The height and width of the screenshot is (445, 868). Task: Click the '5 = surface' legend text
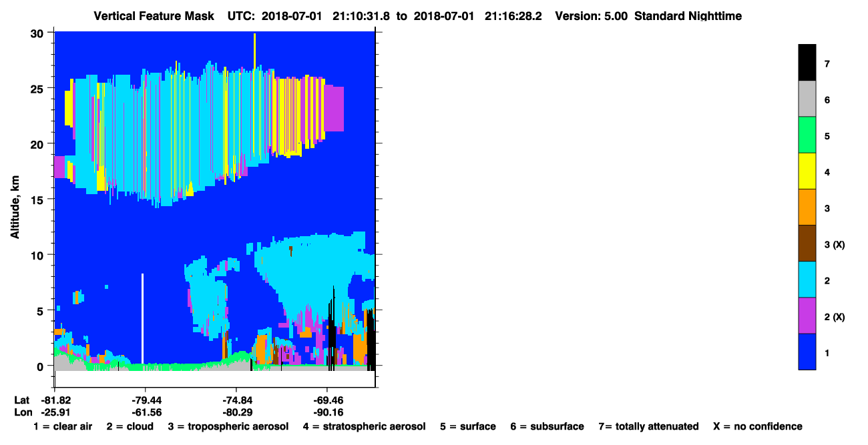click(x=467, y=426)
